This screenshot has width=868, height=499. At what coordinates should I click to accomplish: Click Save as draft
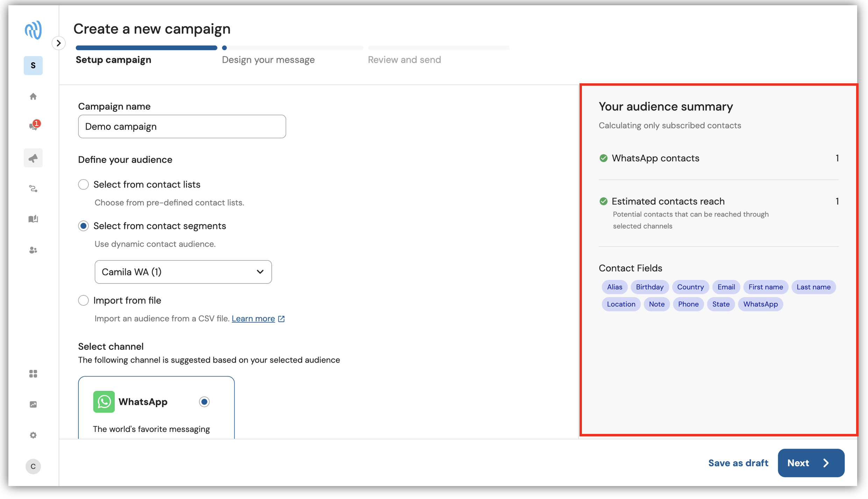[738, 463]
